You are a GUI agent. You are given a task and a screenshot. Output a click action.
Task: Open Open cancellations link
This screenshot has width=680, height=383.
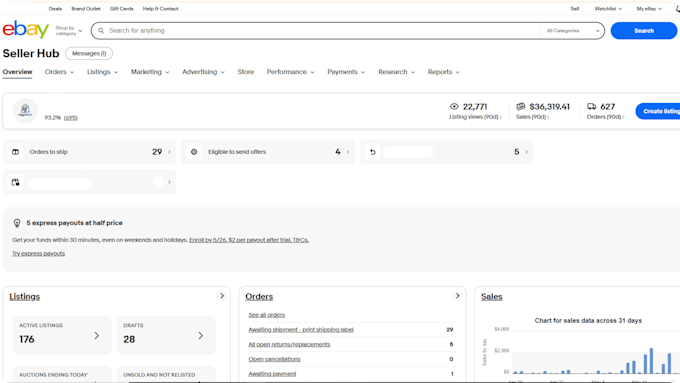274,359
